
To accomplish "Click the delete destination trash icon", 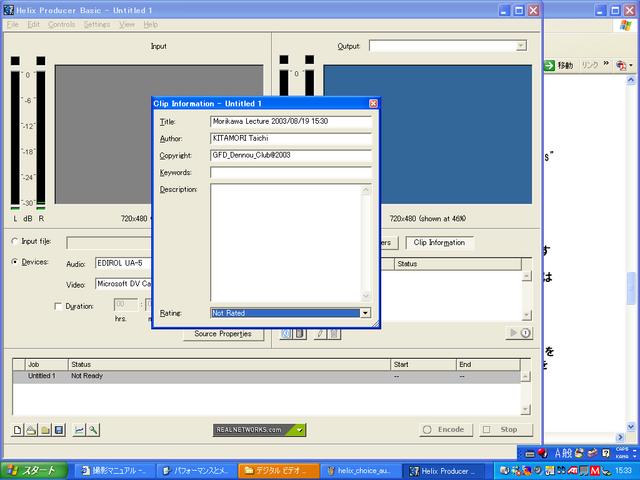I will (x=334, y=334).
